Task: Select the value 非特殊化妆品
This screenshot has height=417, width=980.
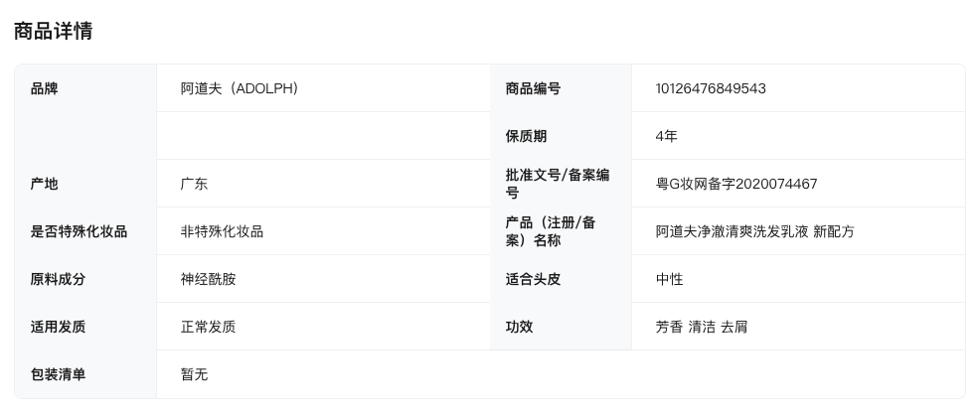Action: [x=222, y=231]
